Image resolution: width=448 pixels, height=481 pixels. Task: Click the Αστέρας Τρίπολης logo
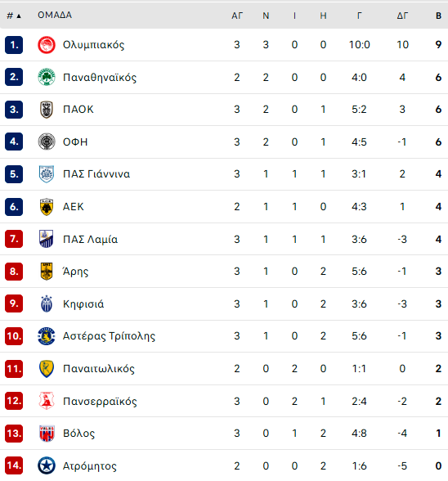(x=47, y=336)
